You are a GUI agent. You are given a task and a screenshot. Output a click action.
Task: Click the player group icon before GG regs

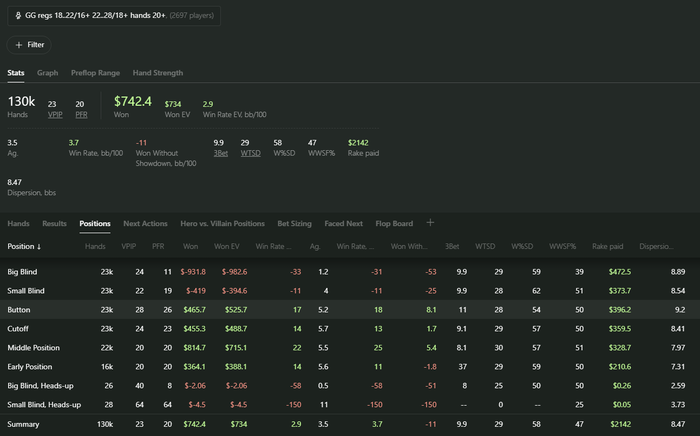click(18, 16)
